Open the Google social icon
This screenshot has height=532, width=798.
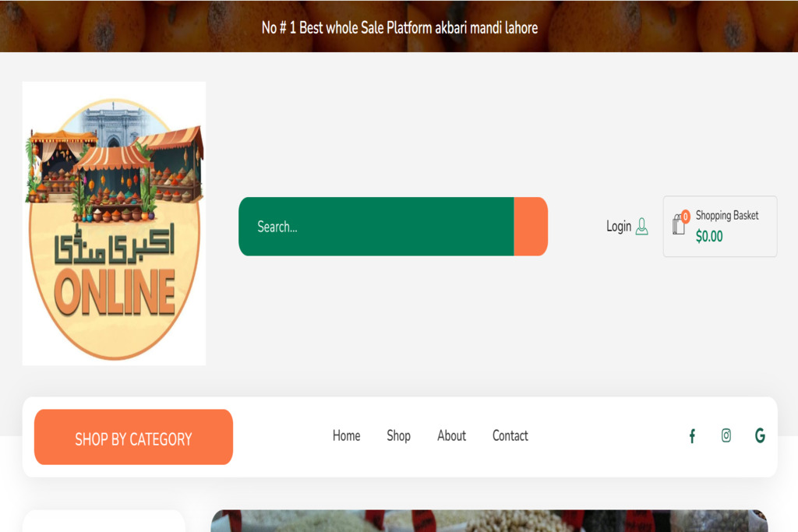[x=760, y=435]
